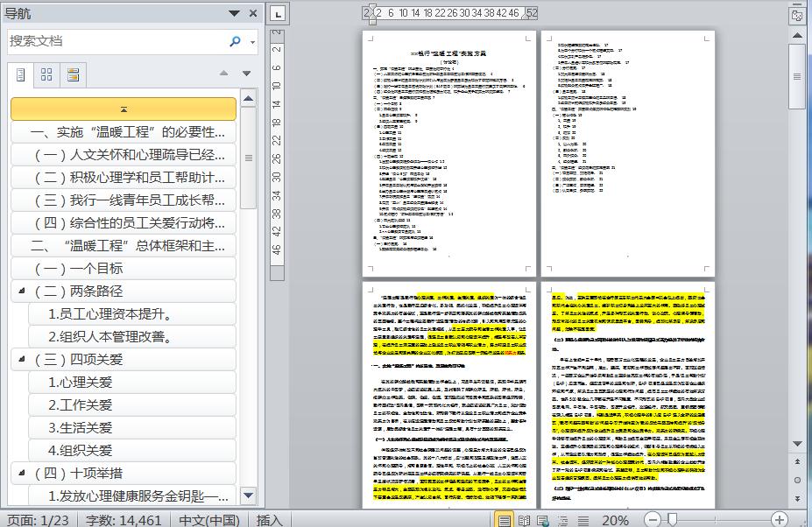The image size is (812, 527).
Task: Select heading （三）我行一线青年员工成长帮
Action: 124,200
